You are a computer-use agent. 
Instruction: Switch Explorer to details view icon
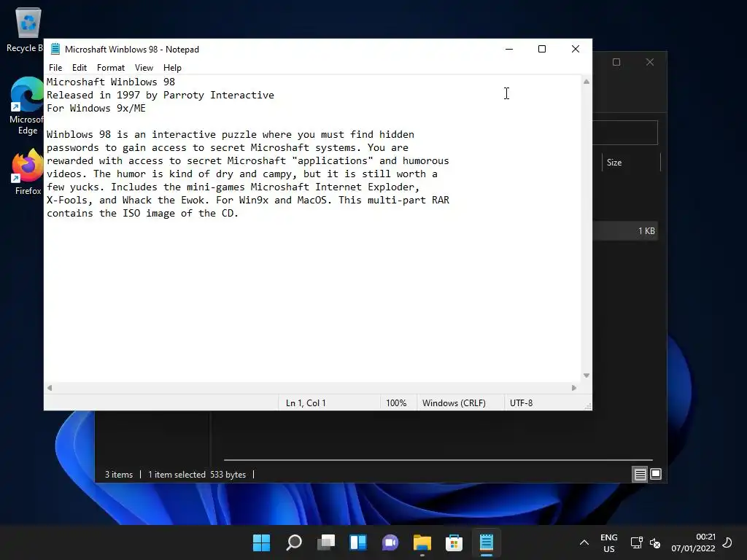(x=640, y=474)
